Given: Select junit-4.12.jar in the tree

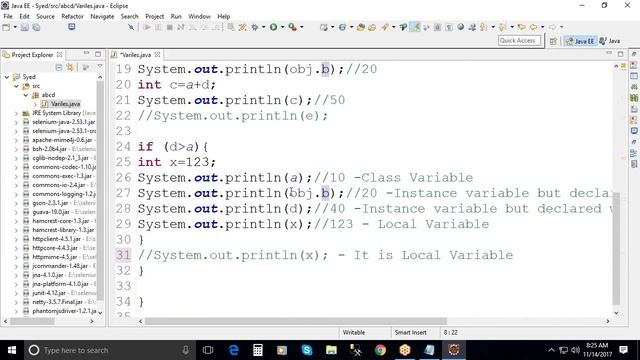Looking at the screenshot, I should 49,293.
